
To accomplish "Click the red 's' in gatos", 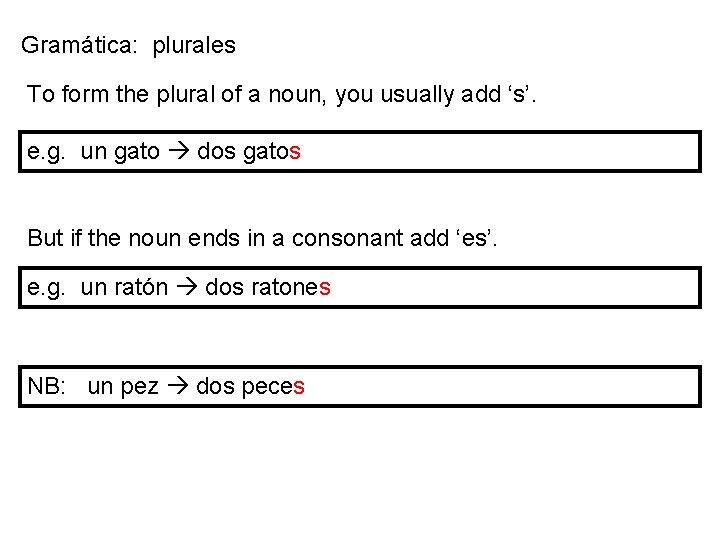I will click(x=295, y=152).
